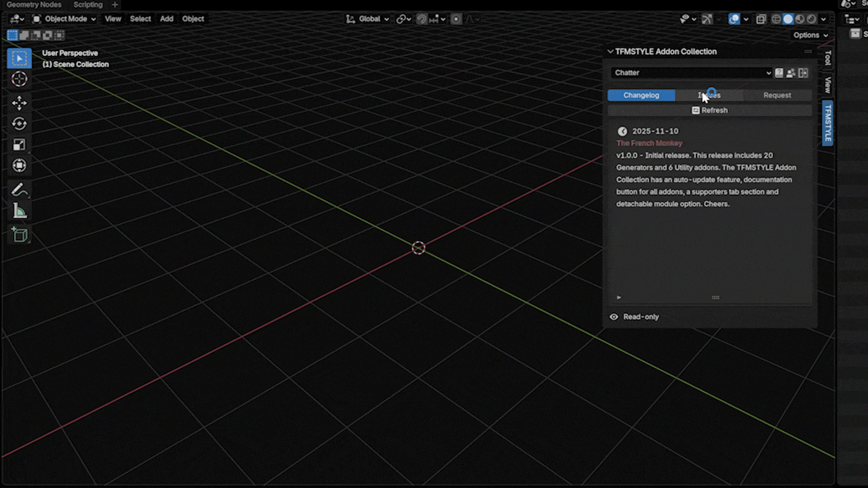Open the Add menu
Viewport: 868px width, 488px height.
tap(166, 19)
